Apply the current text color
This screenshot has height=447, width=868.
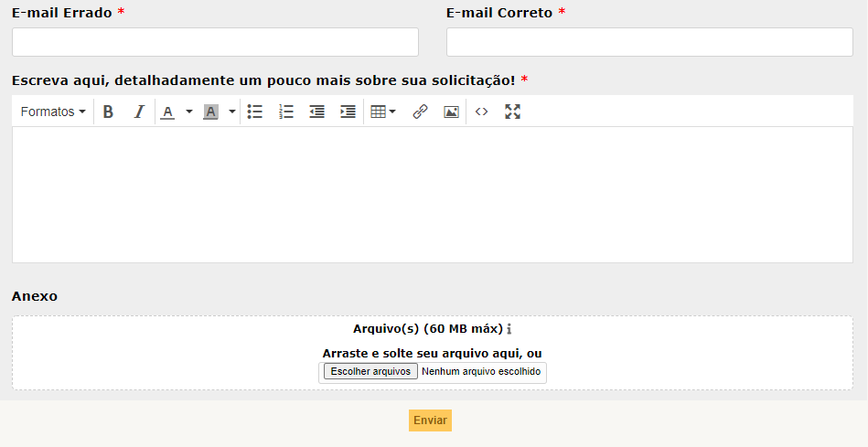(167, 112)
